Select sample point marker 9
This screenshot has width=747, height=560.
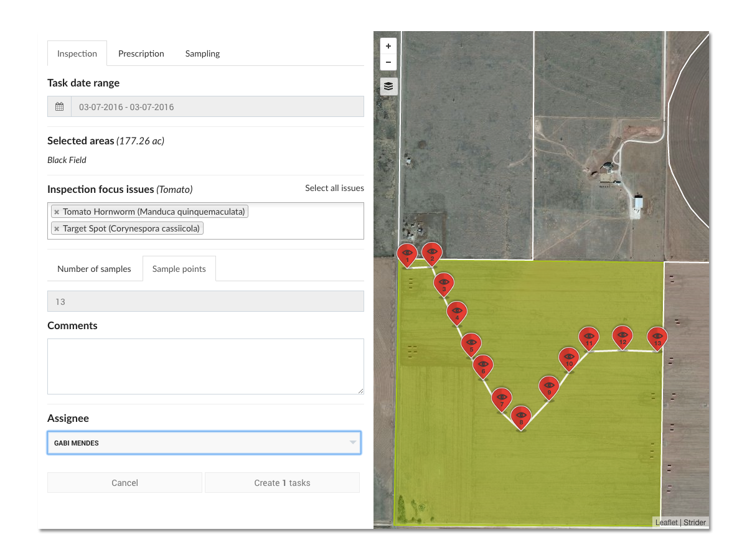point(548,388)
